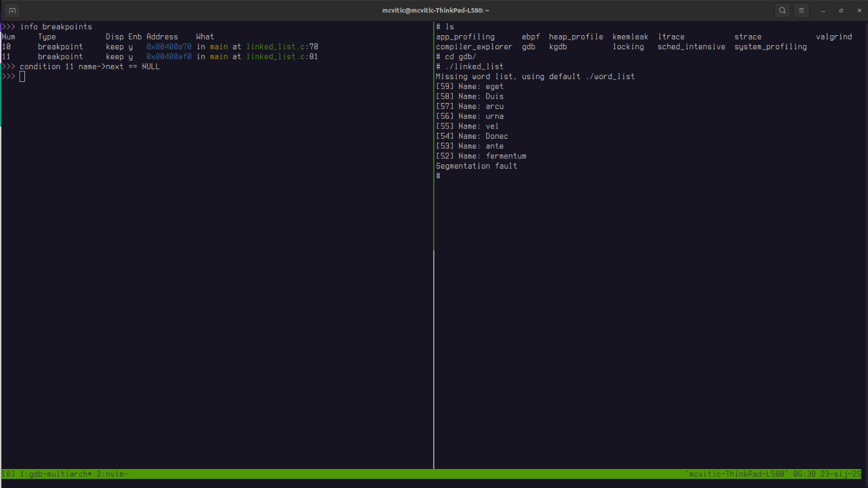Minimize the terminal window
868x488 pixels.
823,10
